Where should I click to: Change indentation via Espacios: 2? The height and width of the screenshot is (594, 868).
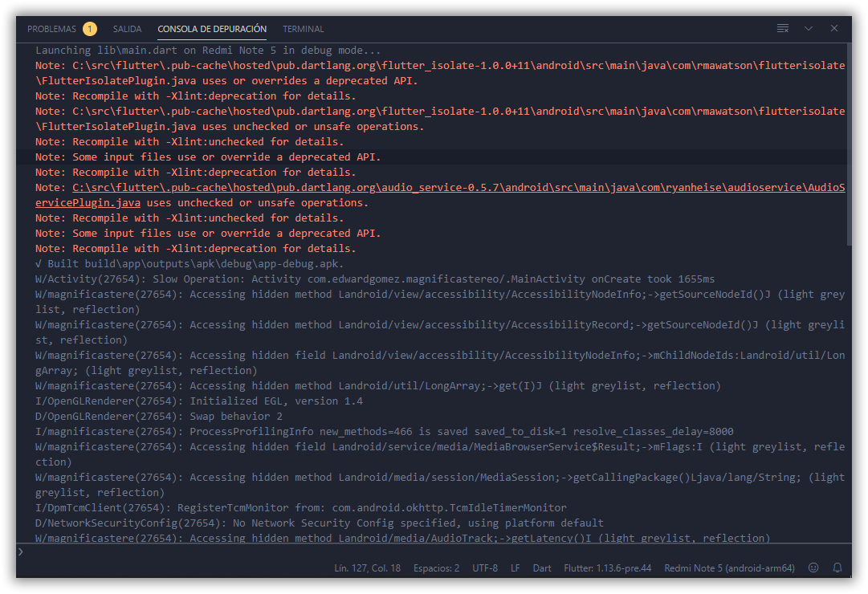pos(436,568)
